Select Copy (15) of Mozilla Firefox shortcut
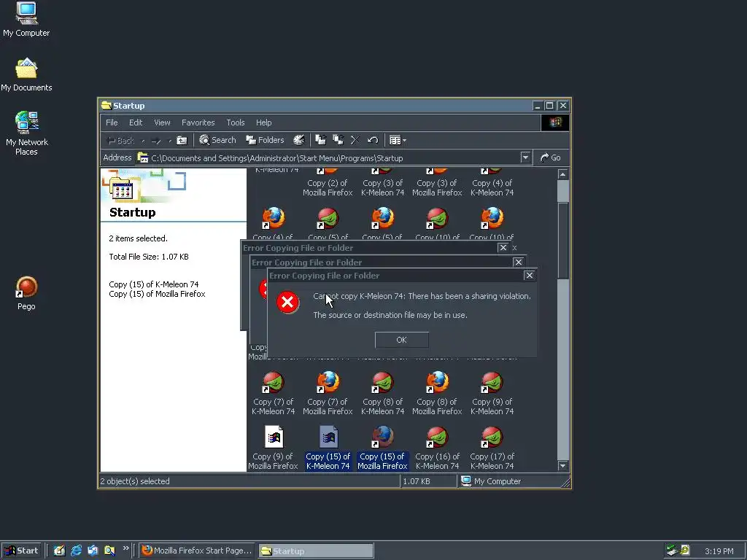Screen dimensions: 747x560 pos(382,448)
